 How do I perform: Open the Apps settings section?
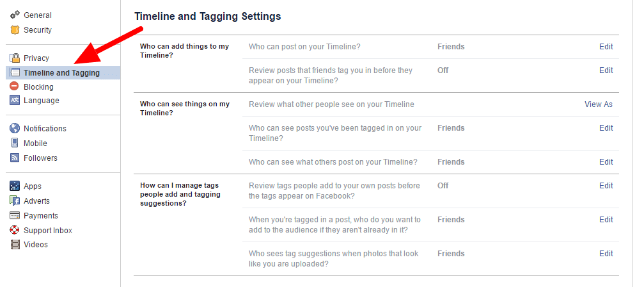[33, 186]
